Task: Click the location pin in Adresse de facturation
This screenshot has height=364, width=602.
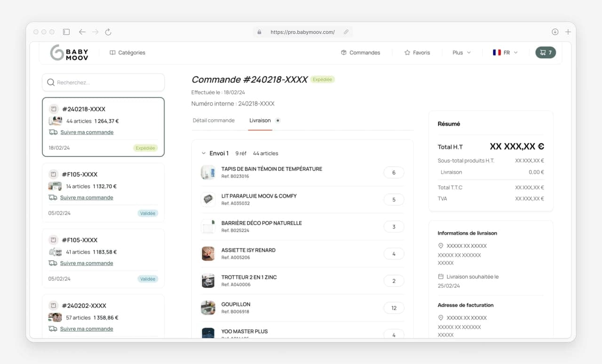Action: pyautogui.click(x=441, y=318)
